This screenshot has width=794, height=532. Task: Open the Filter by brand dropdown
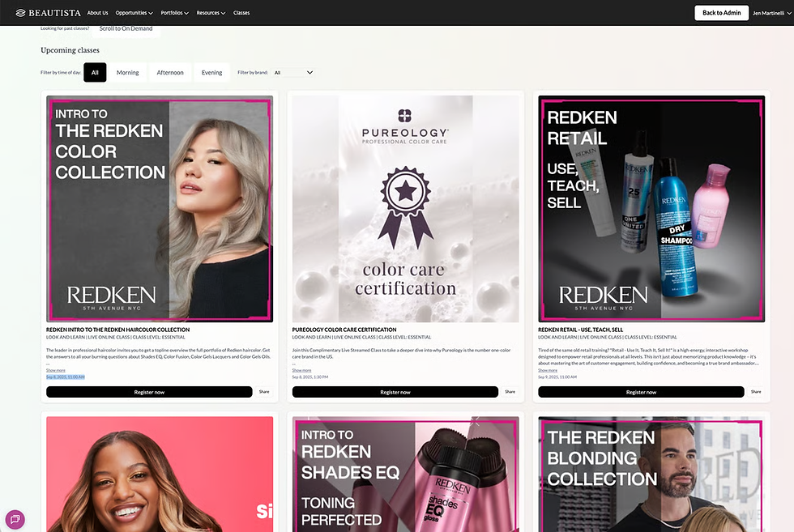(x=293, y=72)
